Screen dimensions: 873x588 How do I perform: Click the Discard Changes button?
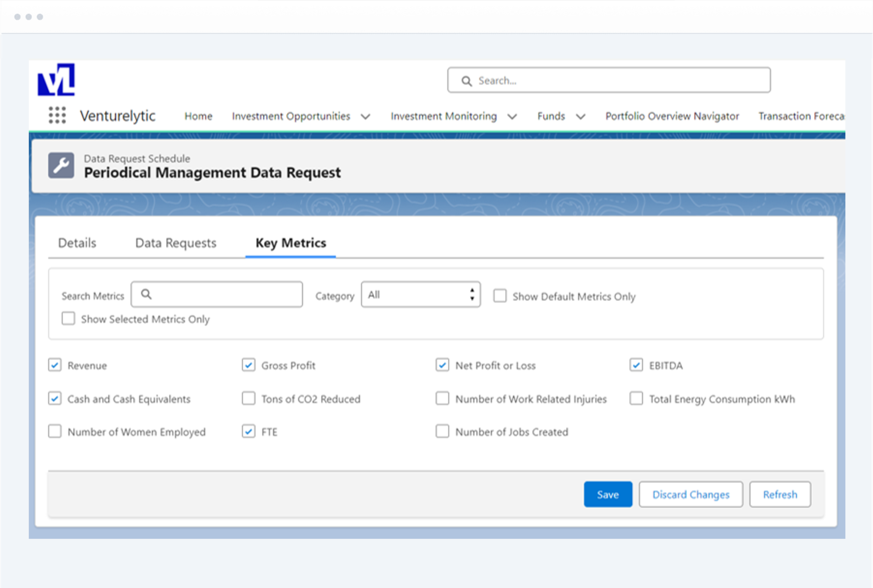coord(690,494)
